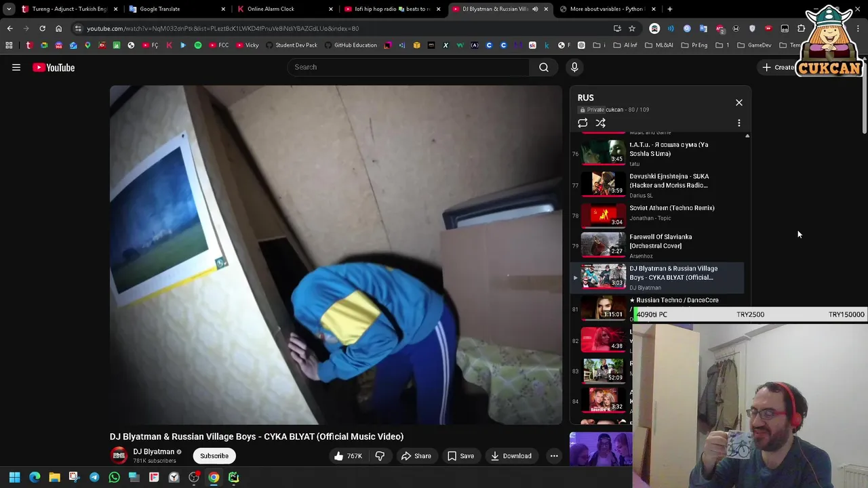Toggle shuffle playlist
The width and height of the screenshot is (868, 488).
601,123
